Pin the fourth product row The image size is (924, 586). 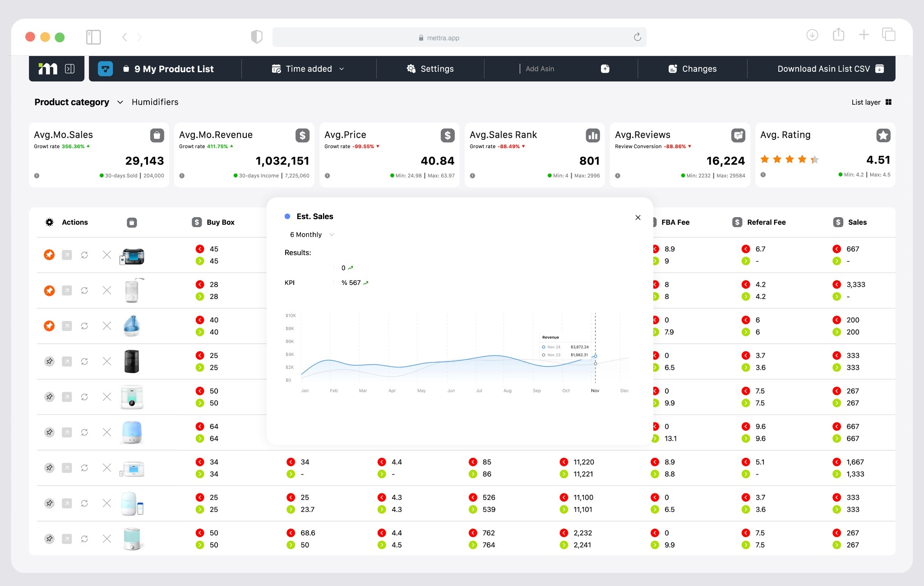[x=50, y=362]
